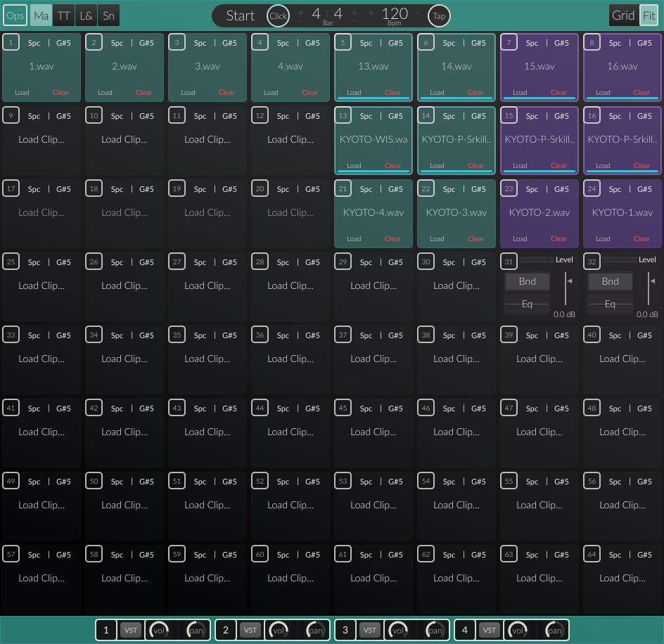Select pad number 13 badge
664x644 pixels.
point(343,116)
